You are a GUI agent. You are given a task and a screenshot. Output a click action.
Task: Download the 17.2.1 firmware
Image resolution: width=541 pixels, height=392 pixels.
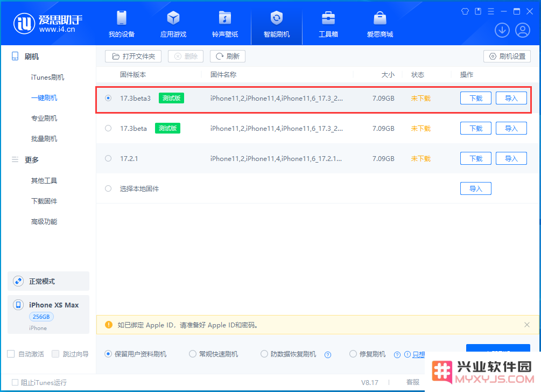(x=476, y=158)
